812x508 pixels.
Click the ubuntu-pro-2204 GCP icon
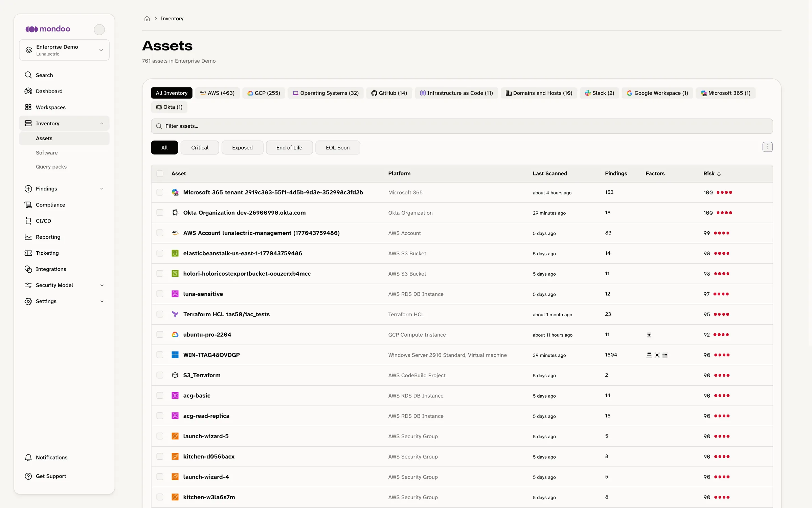click(x=175, y=335)
